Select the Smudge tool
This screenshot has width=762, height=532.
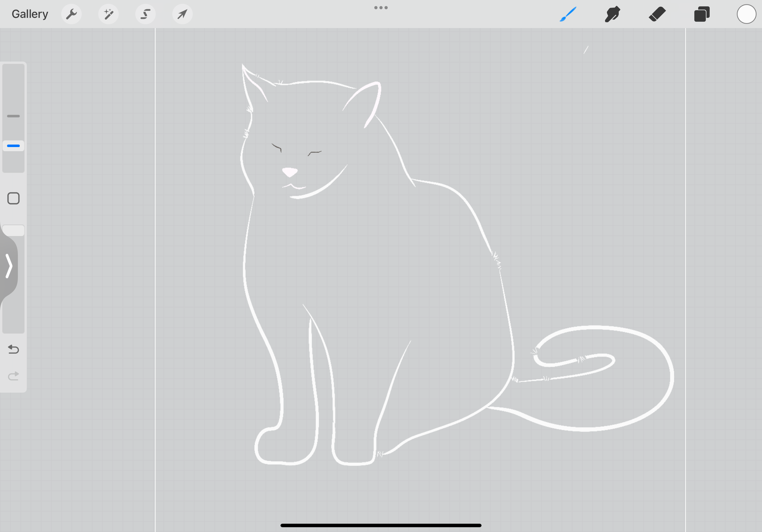(x=612, y=14)
